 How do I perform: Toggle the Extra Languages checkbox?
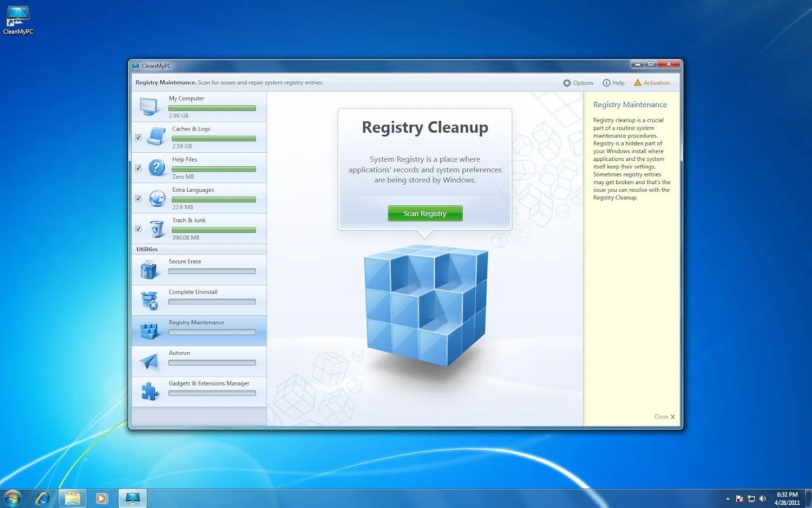[138, 198]
